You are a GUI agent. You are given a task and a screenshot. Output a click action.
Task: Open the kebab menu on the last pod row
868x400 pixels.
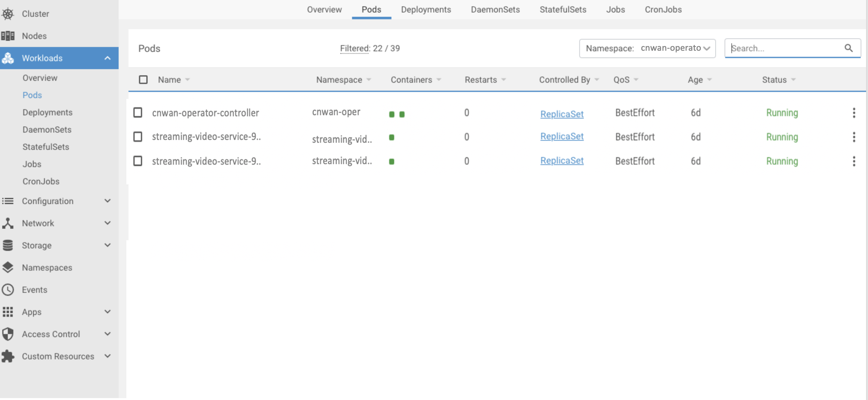(854, 161)
